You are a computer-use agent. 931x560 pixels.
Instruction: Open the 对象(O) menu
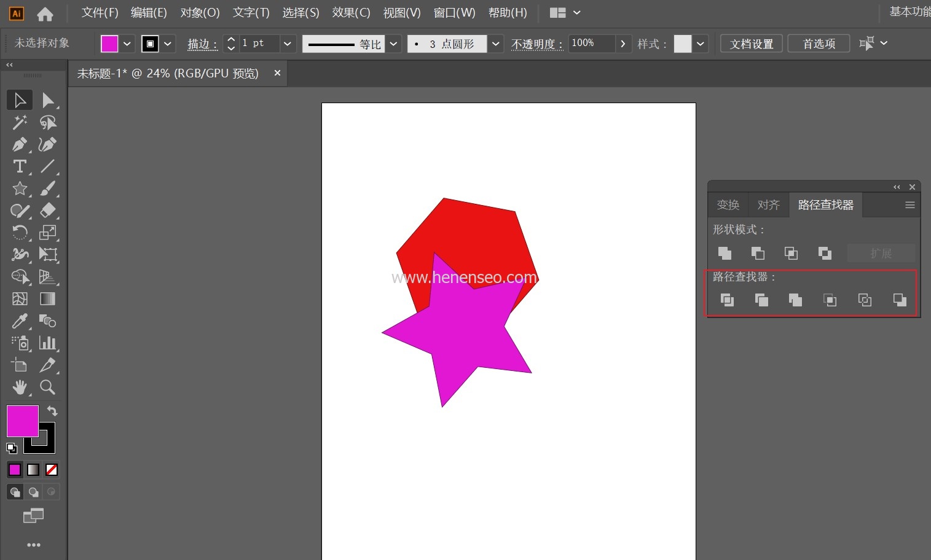pos(200,12)
